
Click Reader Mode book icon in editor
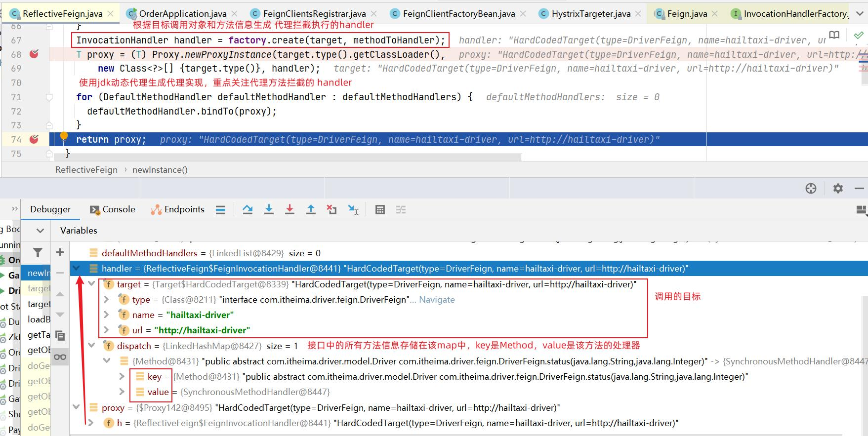point(834,35)
